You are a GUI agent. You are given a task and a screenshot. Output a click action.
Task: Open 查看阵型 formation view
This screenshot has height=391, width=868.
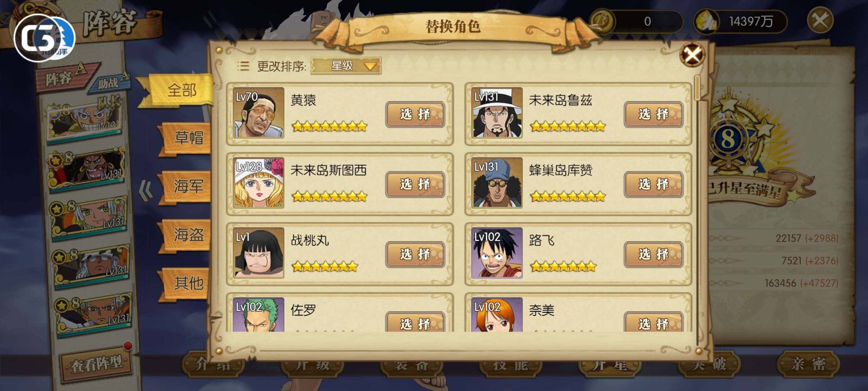pos(96,364)
